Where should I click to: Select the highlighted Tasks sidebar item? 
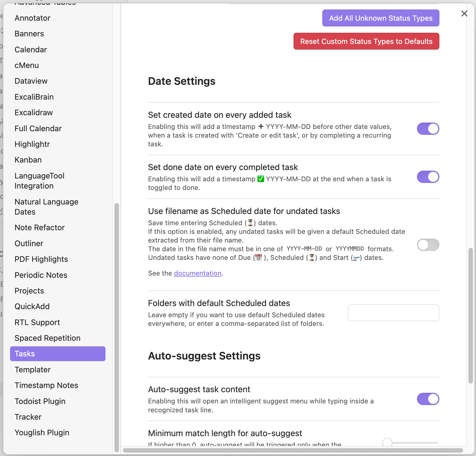(x=58, y=354)
